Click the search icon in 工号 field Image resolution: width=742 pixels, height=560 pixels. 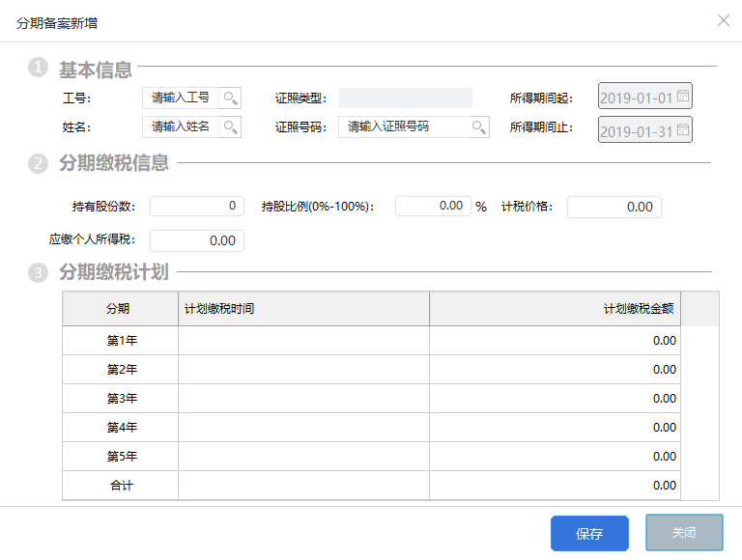(x=231, y=98)
